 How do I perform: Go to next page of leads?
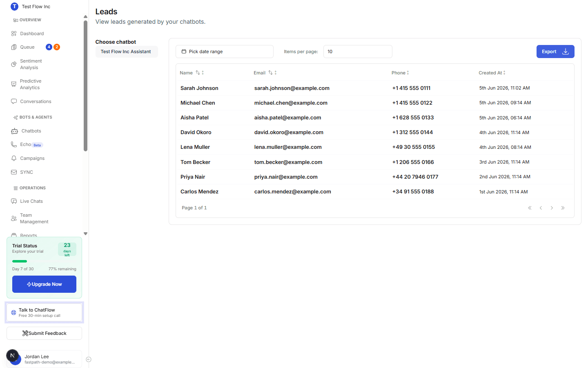552,208
